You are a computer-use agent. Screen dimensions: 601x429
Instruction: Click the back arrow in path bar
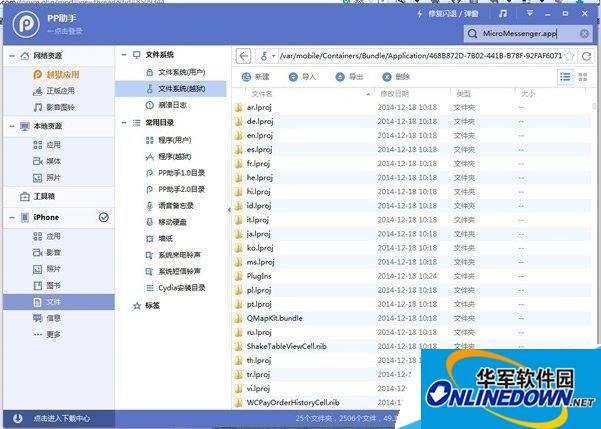(244, 55)
